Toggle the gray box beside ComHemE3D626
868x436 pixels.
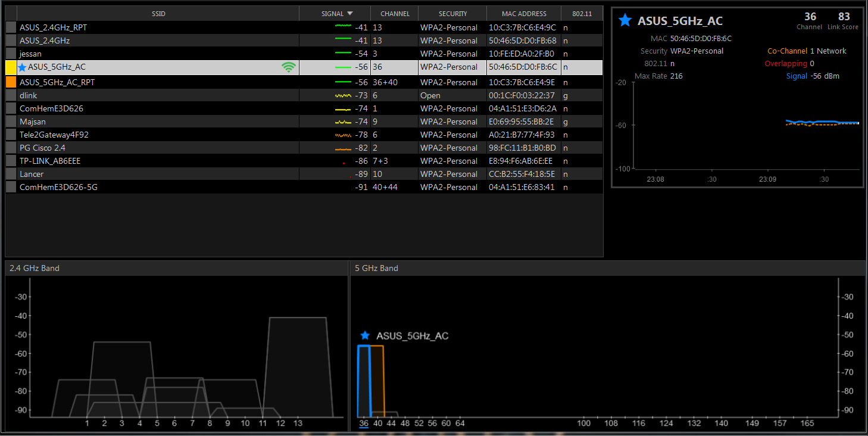[x=11, y=108]
